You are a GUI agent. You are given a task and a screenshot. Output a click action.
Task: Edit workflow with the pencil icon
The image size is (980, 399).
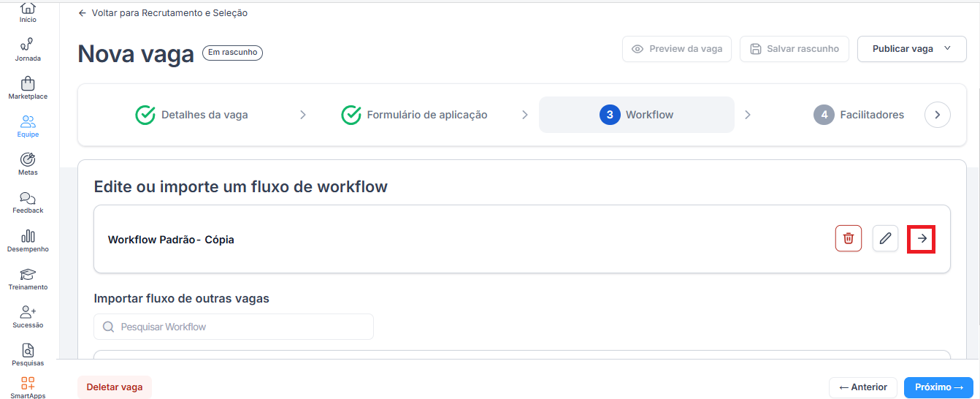click(x=885, y=238)
